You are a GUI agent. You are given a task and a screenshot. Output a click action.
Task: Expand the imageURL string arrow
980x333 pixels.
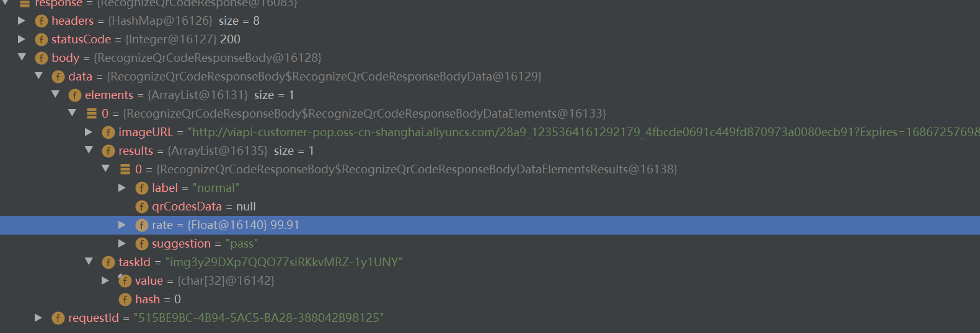pyautogui.click(x=89, y=132)
